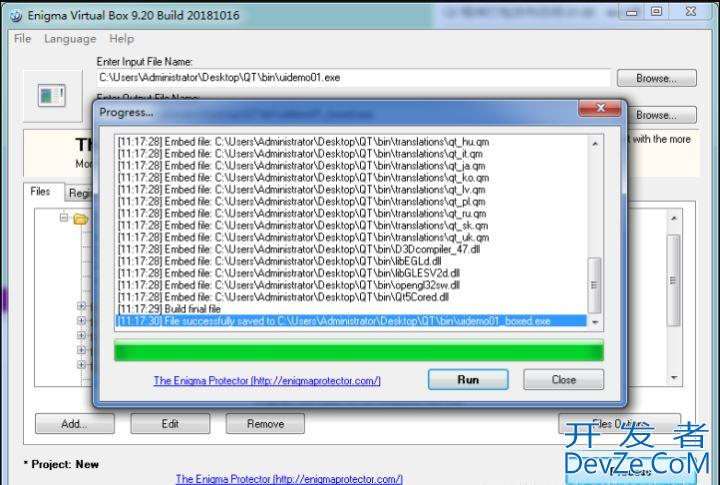Screen dimensions: 720x485
Task: Click the Remove button
Action: coord(265,423)
